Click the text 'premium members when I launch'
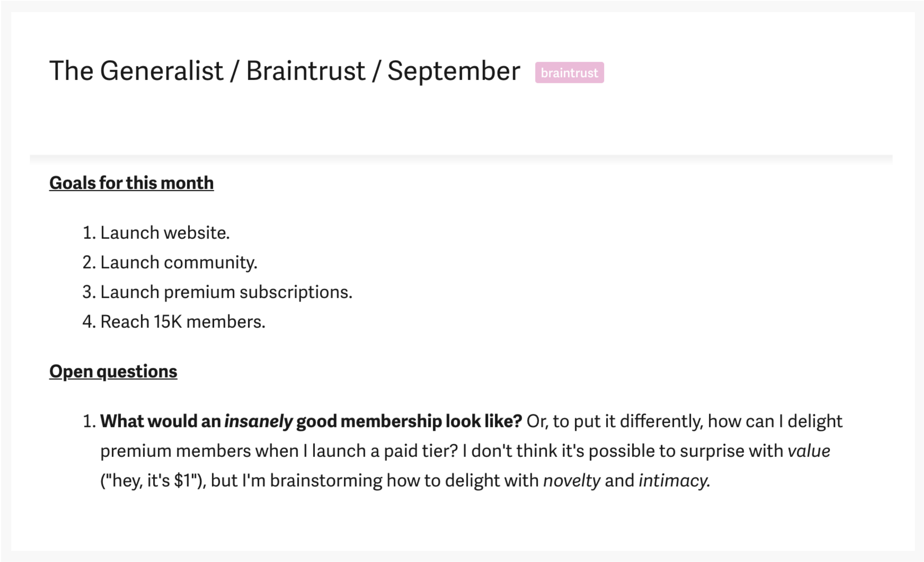This screenshot has width=924, height=562. (233, 451)
